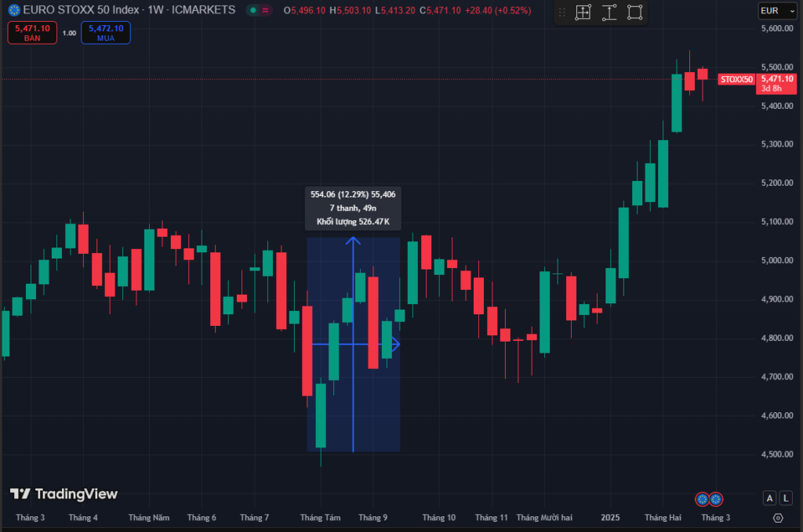
Task: Click the EURO STOXX 50 symbol logo
Action: coord(13,10)
